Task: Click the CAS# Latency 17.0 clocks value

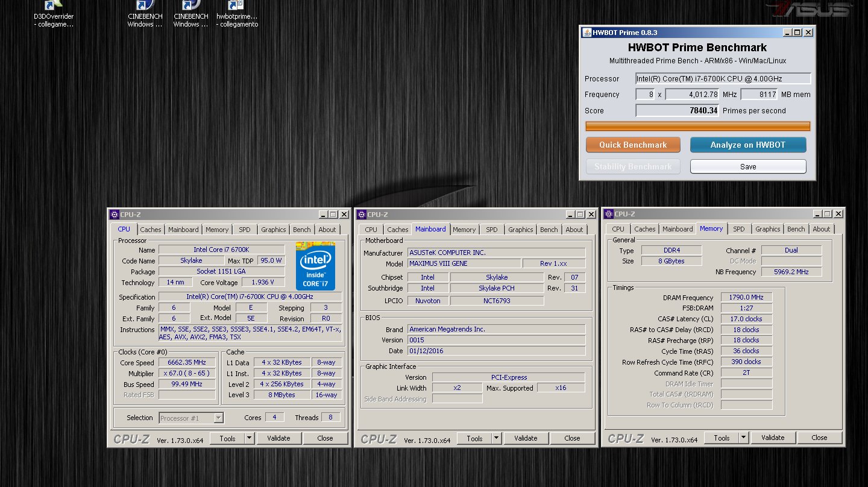Action: tap(746, 319)
